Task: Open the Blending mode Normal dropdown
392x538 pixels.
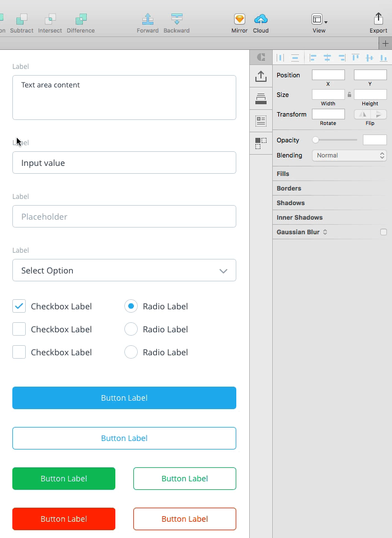Action: pos(349,155)
